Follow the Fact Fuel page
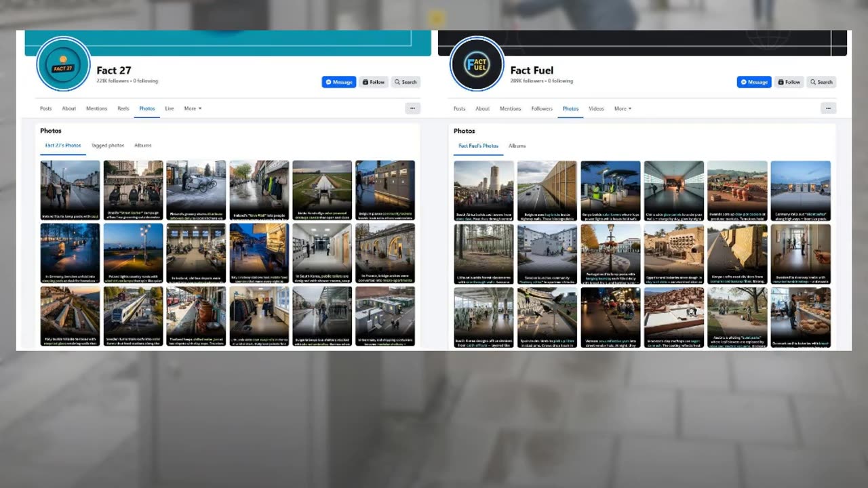This screenshot has width=868, height=488. (789, 82)
